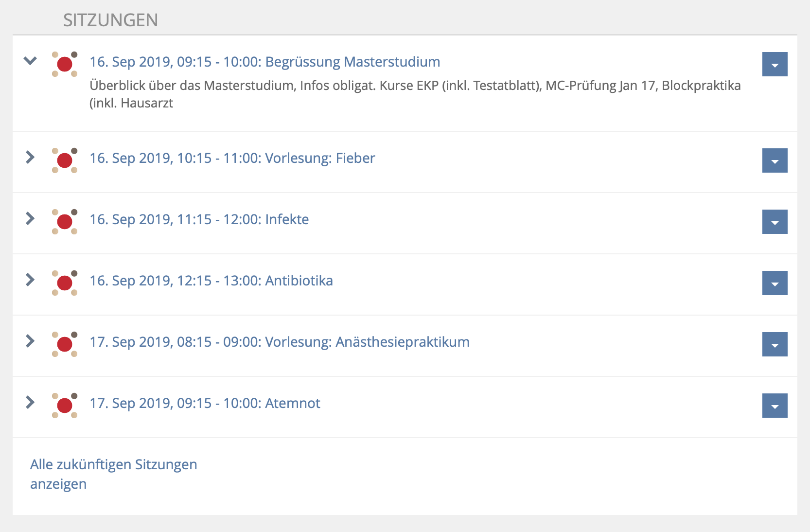Screen dimensions: 810x532
Task: Expand the Infekte session row
Action: point(30,218)
